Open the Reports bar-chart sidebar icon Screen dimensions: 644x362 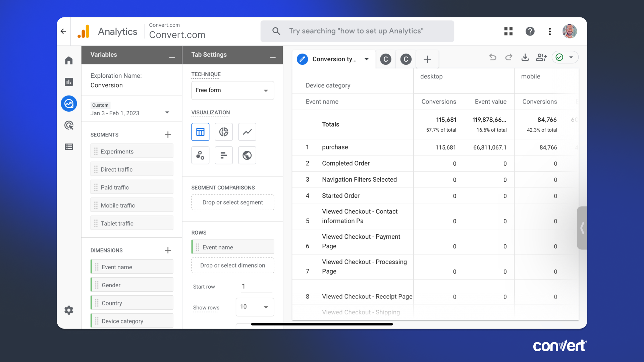click(x=69, y=82)
